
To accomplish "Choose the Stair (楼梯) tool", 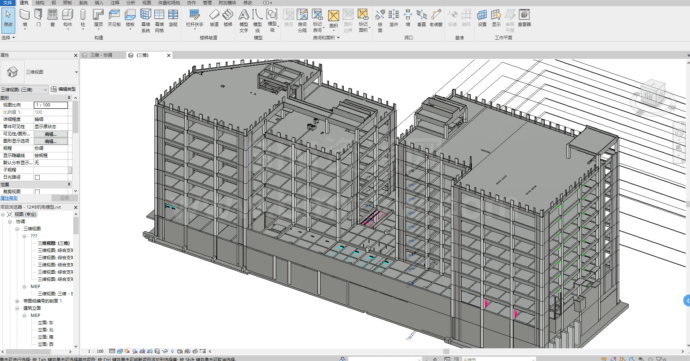I will [x=228, y=19].
